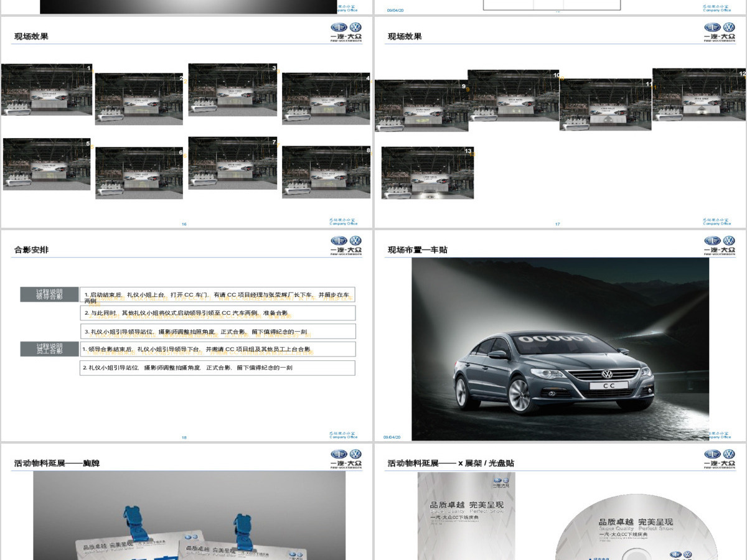Image resolution: width=747 pixels, height=560 pixels.
Task: Click the Volkswagen emblem on car grille
Action: click(606, 374)
